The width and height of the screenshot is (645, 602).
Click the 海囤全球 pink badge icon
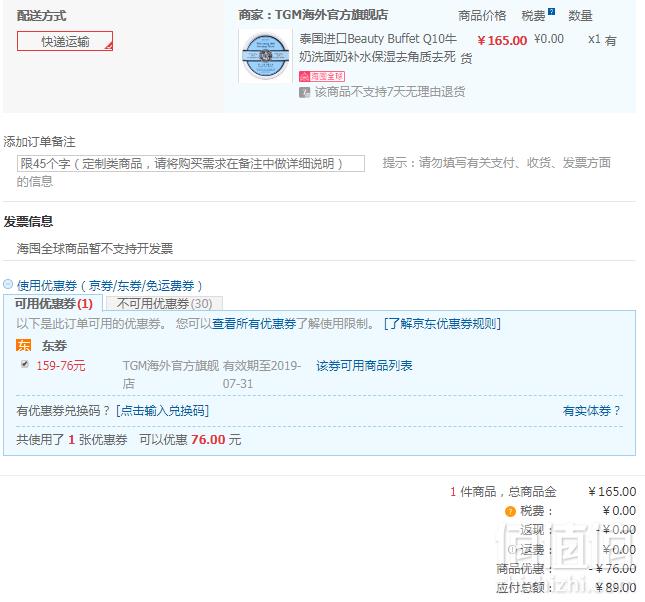[x=322, y=77]
